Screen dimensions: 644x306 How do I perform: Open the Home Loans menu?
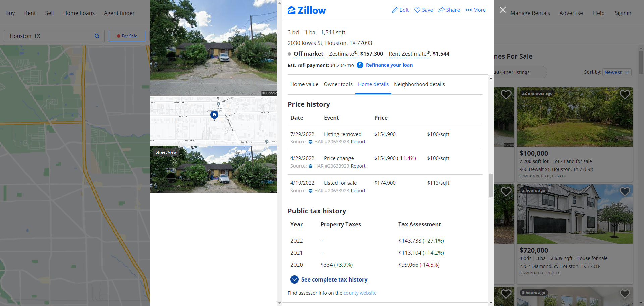pos(79,13)
